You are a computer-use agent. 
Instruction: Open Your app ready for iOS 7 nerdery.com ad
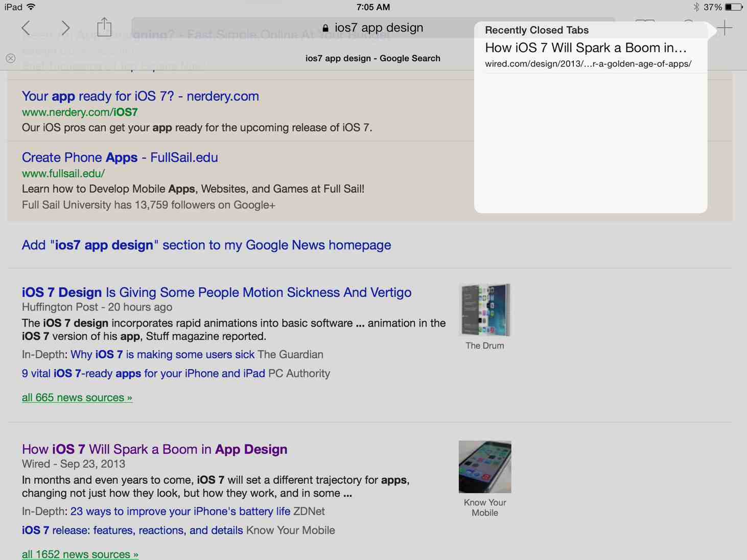tap(141, 96)
